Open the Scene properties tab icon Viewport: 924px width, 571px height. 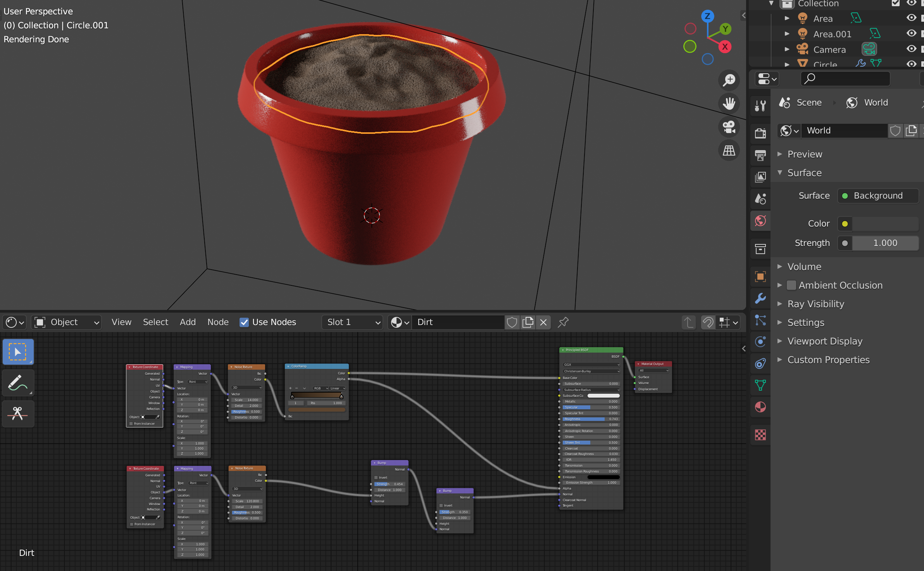(x=760, y=199)
